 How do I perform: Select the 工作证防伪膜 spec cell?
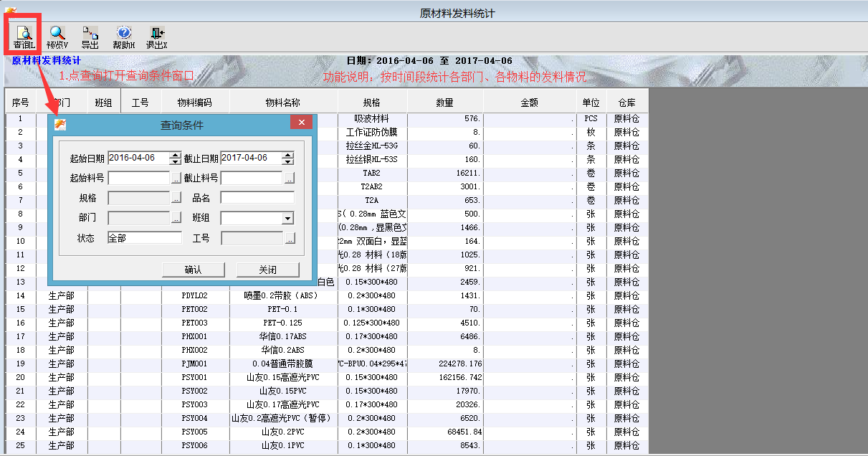[372, 132]
